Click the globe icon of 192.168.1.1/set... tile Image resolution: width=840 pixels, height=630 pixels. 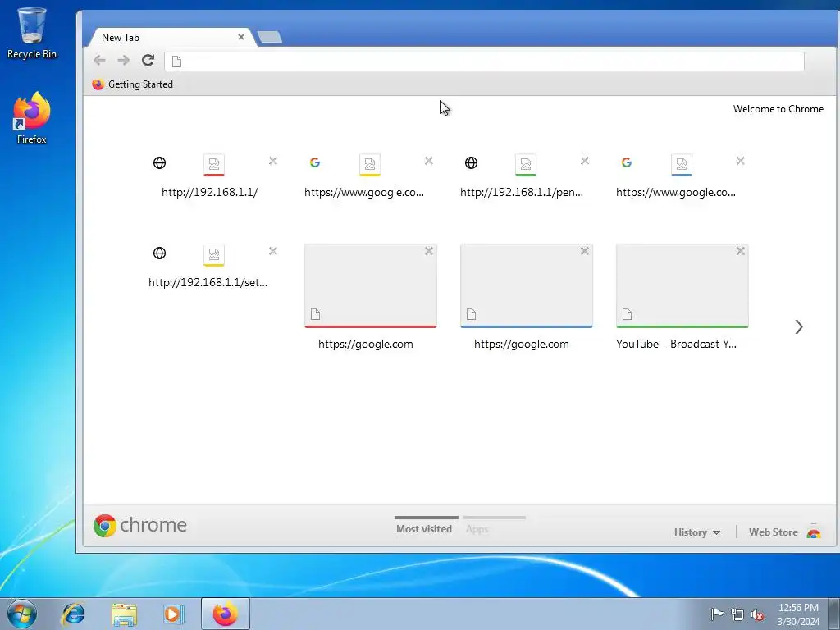pyautogui.click(x=159, y=253)
